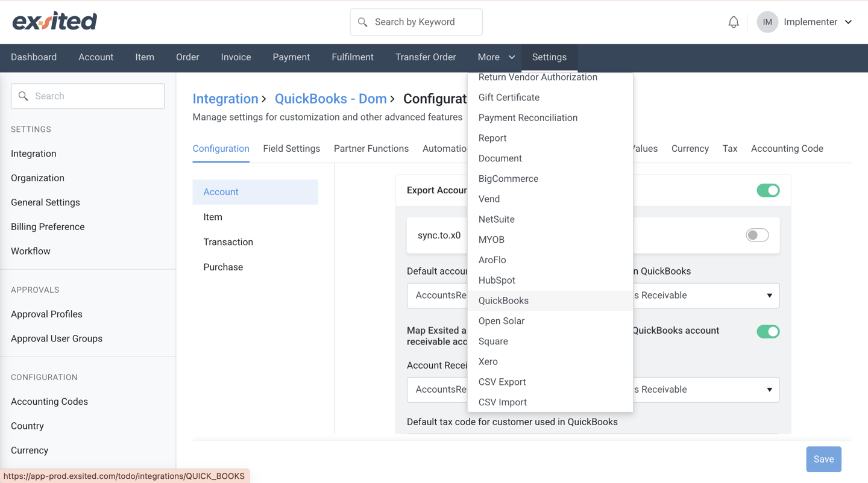Switch to the Field Settings tab
Screen dimensions: 868x483
291,149
